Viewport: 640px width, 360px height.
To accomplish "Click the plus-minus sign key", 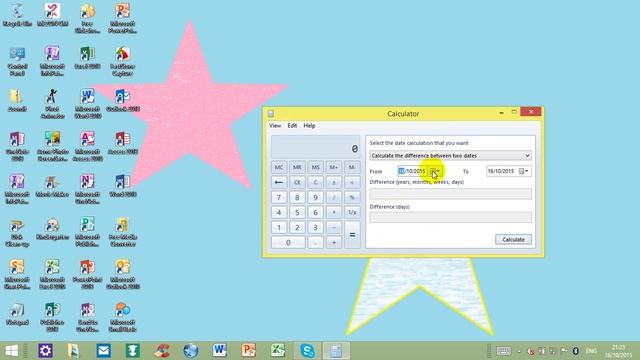I will [334, 182].
